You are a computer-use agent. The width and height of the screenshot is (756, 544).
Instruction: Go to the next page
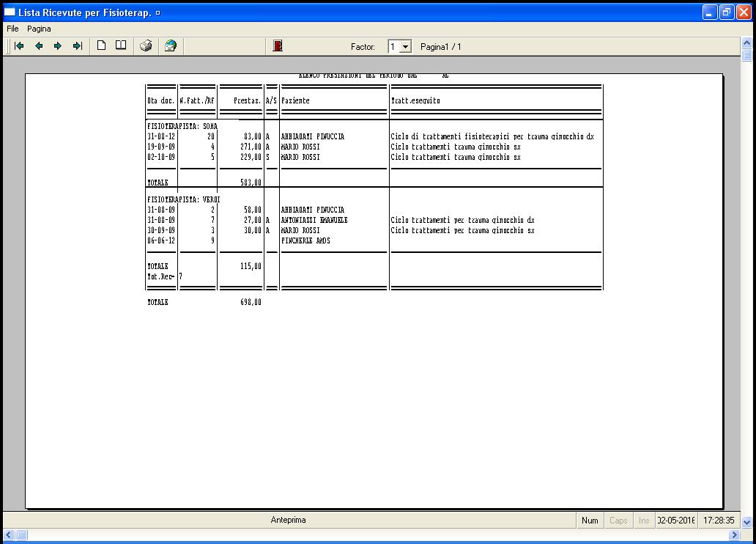[58, 46]
